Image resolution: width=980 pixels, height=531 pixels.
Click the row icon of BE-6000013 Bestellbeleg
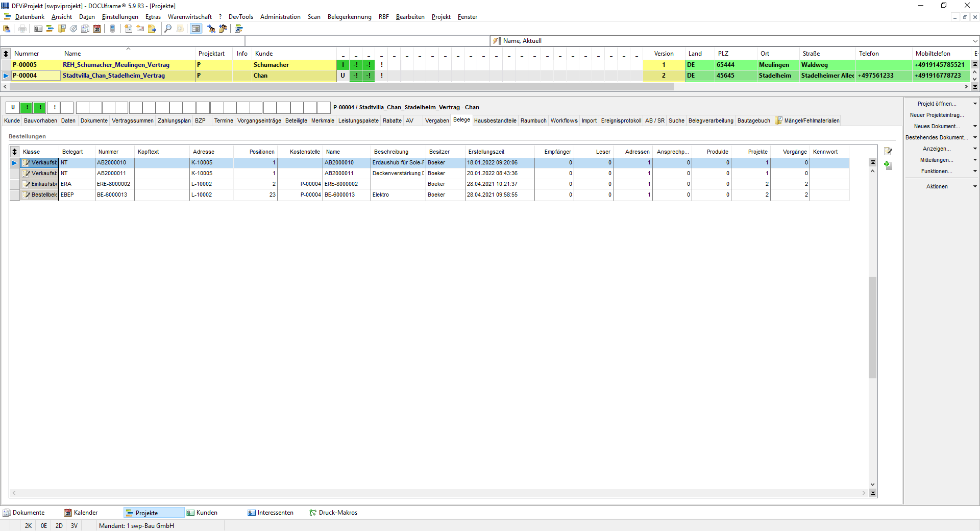tap(27, 195)
